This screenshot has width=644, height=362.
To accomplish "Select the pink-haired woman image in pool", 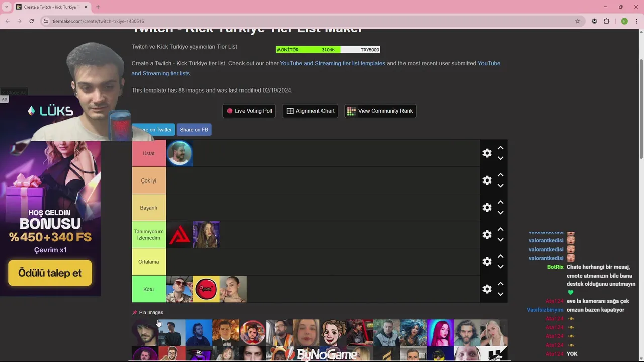I will (x=440, y=333).
